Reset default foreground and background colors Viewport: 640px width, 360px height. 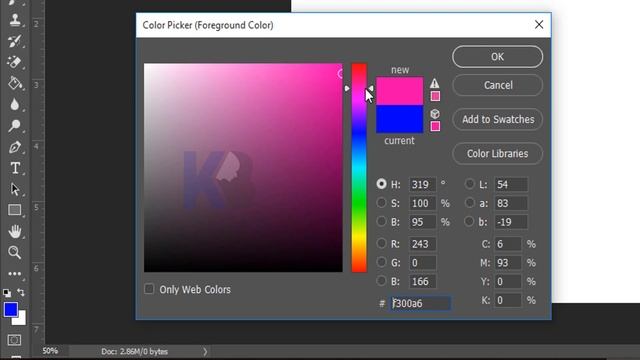pos(7,293)
